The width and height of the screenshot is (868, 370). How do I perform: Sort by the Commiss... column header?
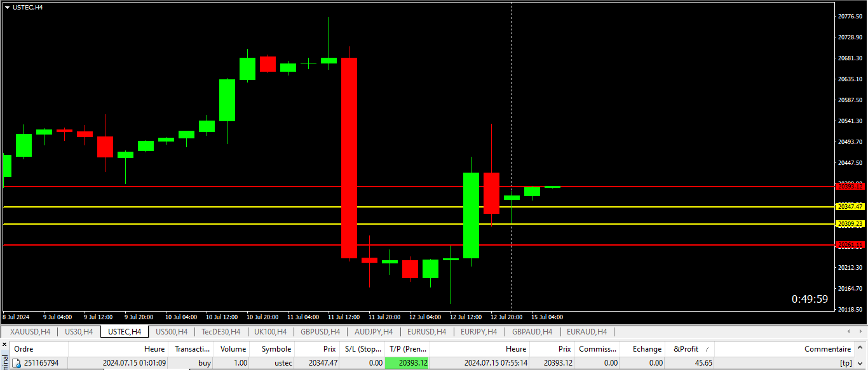[x=598, y=349]
